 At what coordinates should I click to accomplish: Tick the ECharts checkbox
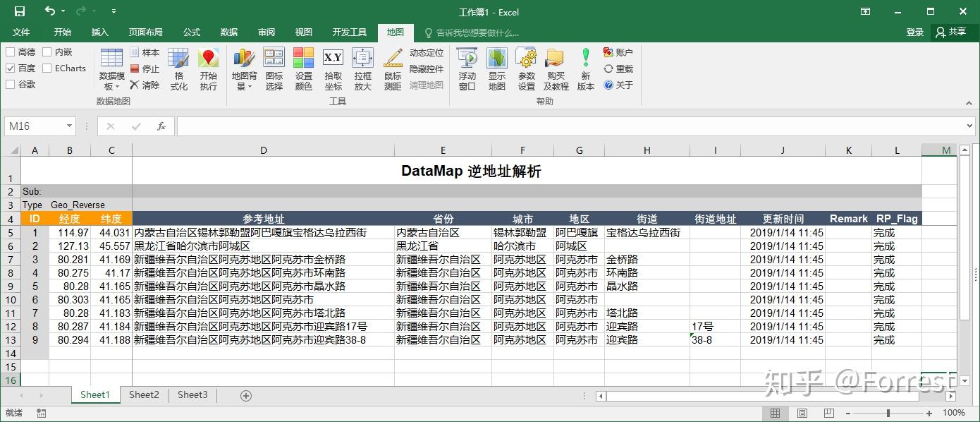[47, 68]
